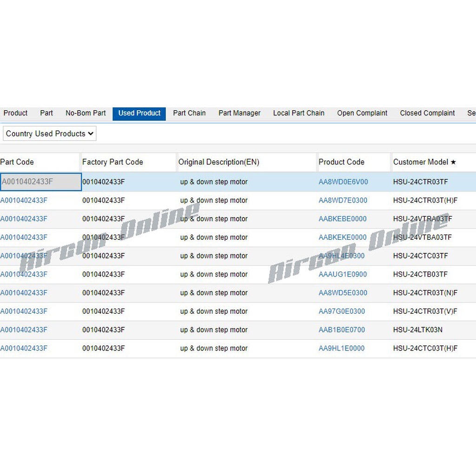Select customer model HSU-24LTK03N
476x476 pixels.
418,330
